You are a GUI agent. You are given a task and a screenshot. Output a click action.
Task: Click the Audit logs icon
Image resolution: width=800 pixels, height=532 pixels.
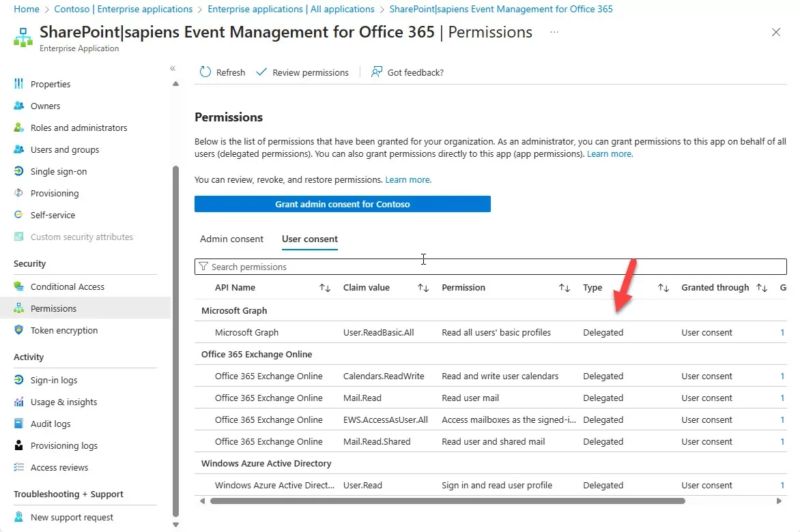click(x=19, y=424)
